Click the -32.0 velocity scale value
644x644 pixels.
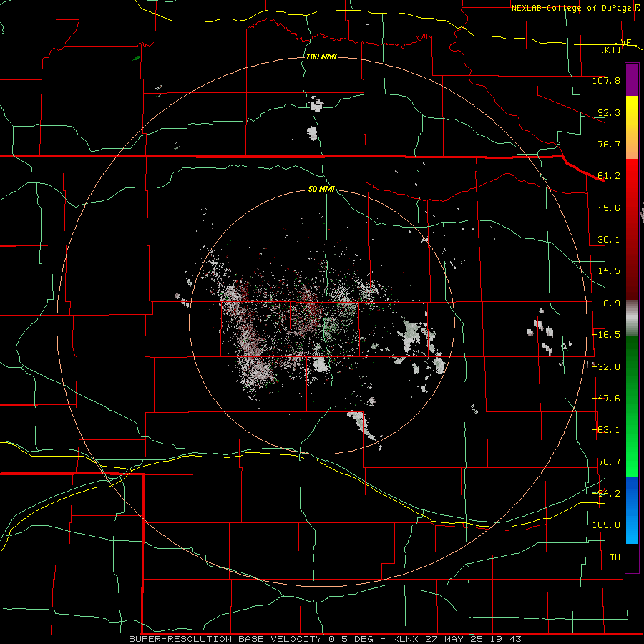[606, 366]
